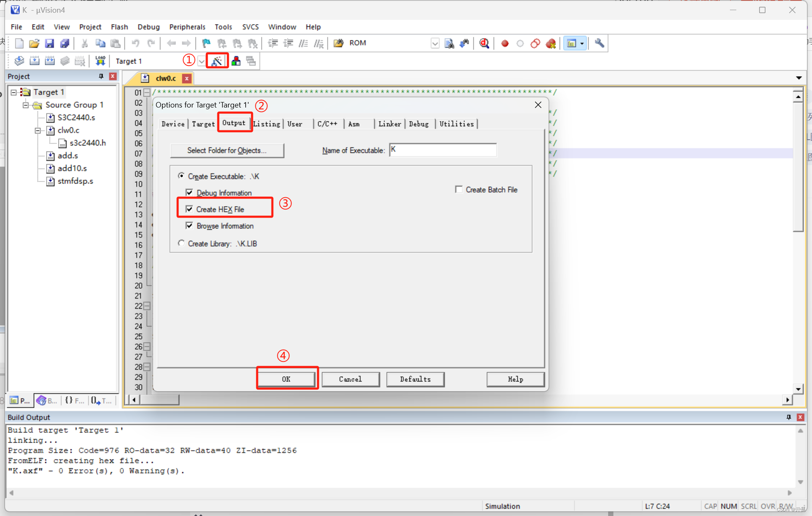Click the OK button
This screenshot has width=812, height=516.
[286, 379]
